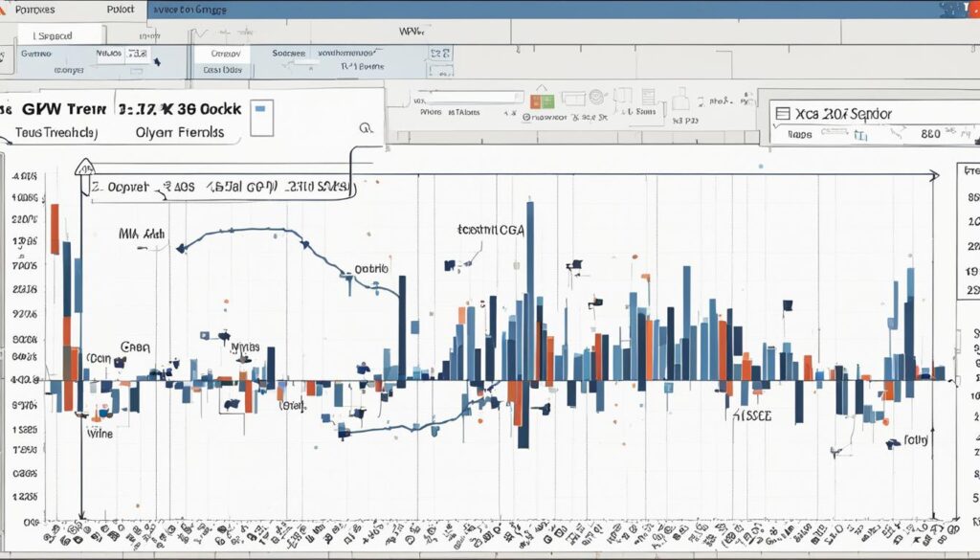Open the font name dropdown box in toolbar
The height and width of the screenshot is (560, 980).
(468, 98)
